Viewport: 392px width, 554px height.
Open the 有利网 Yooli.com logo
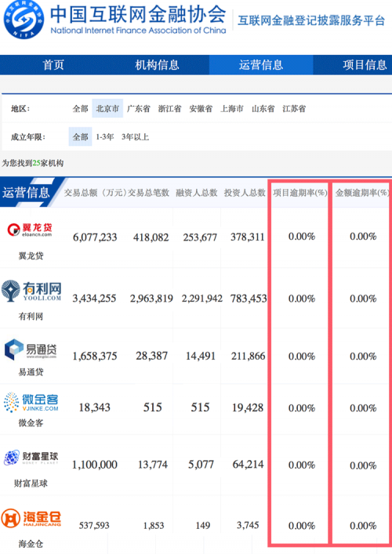click(31, 291)
